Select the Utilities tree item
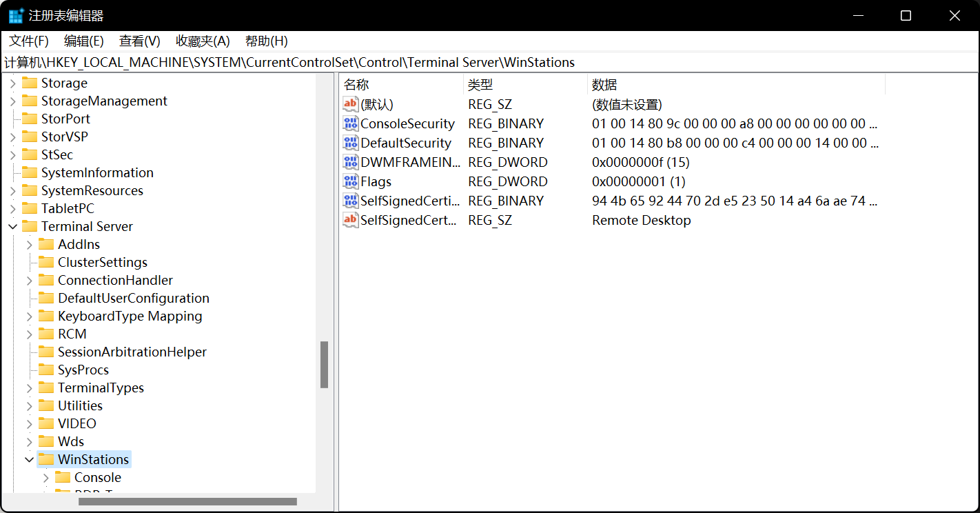The width and height of the screenshot is (980, 513). point(80,405)
